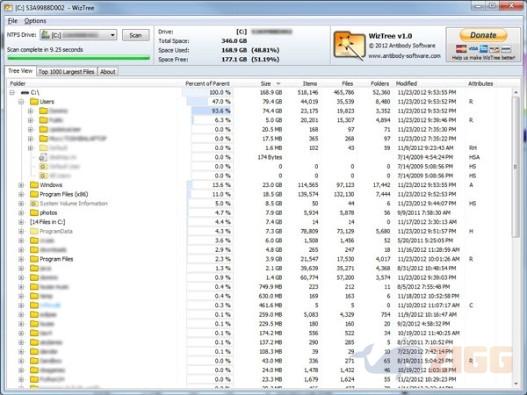The width and height of the screenshot is (527, 395).
Task: Select the Windows tree item
Action: [51, 185]
